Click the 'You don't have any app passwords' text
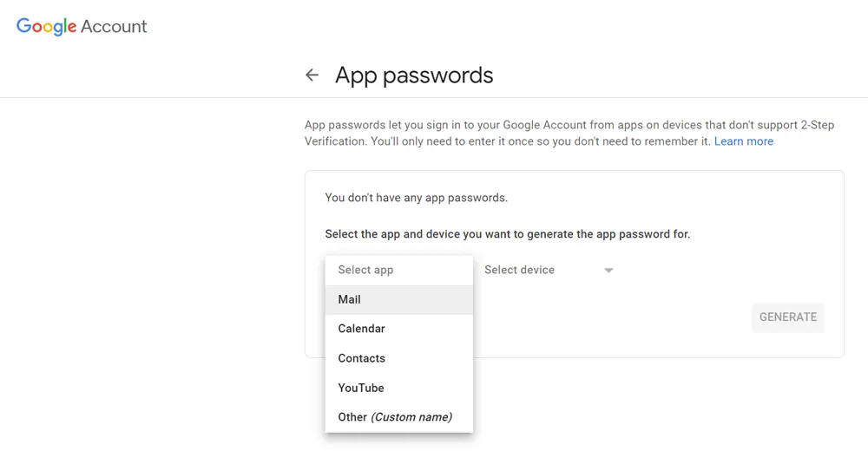The image size is (868, 451). coord(416,198)
